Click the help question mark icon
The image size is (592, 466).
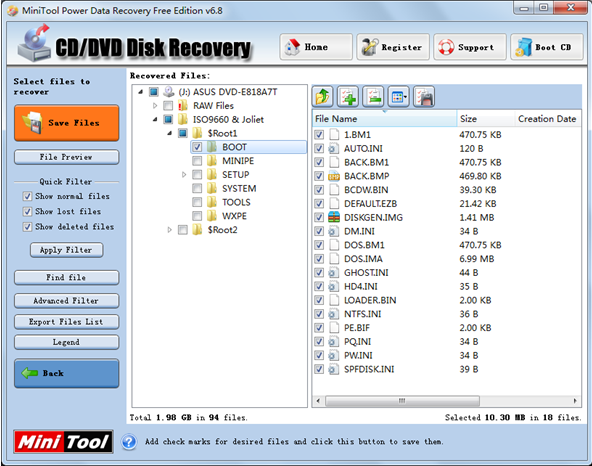coord(129,441)
